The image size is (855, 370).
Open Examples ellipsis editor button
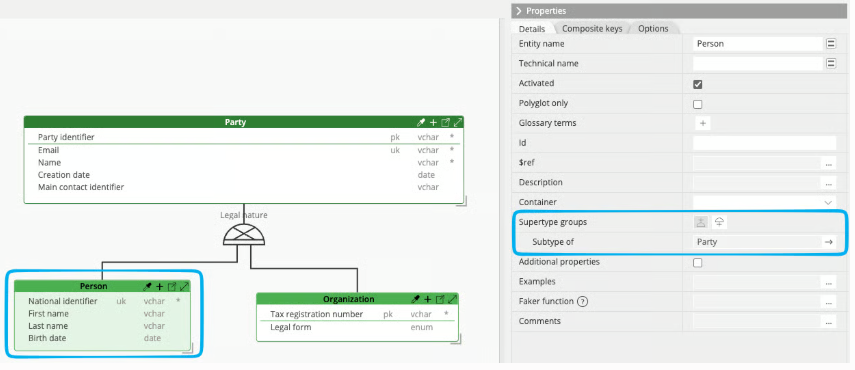point(829,282)
